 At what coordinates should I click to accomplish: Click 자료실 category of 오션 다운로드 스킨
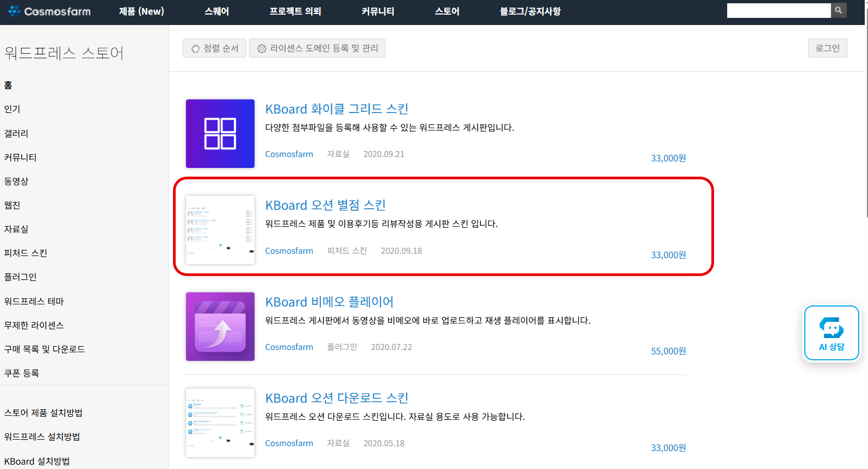(338, 443)
